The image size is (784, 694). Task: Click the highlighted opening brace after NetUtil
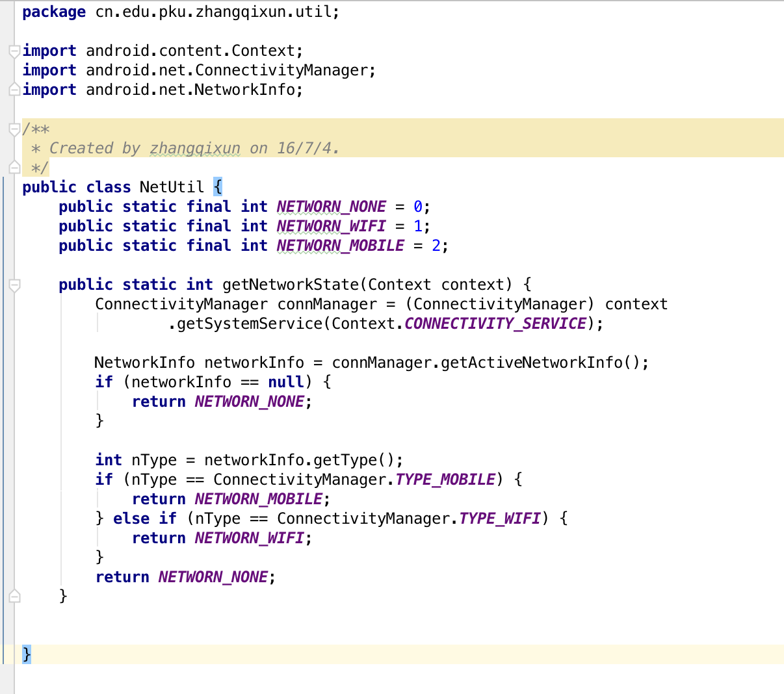pos(218,187)
